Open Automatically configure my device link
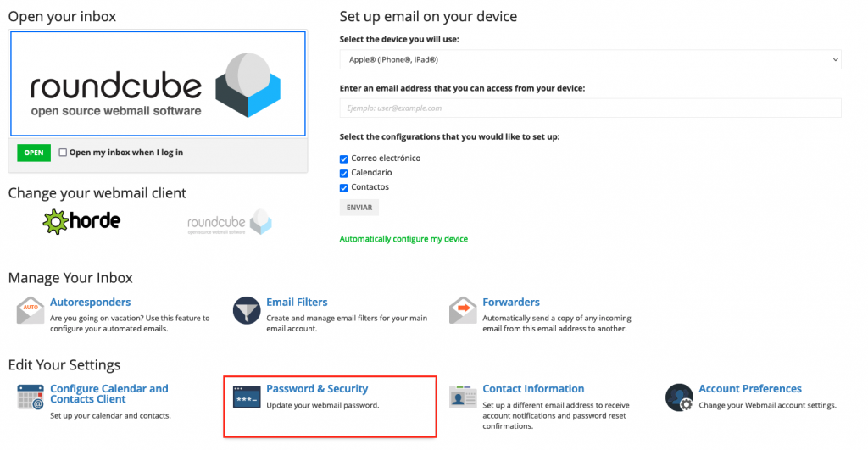 (x=403, y=239)
